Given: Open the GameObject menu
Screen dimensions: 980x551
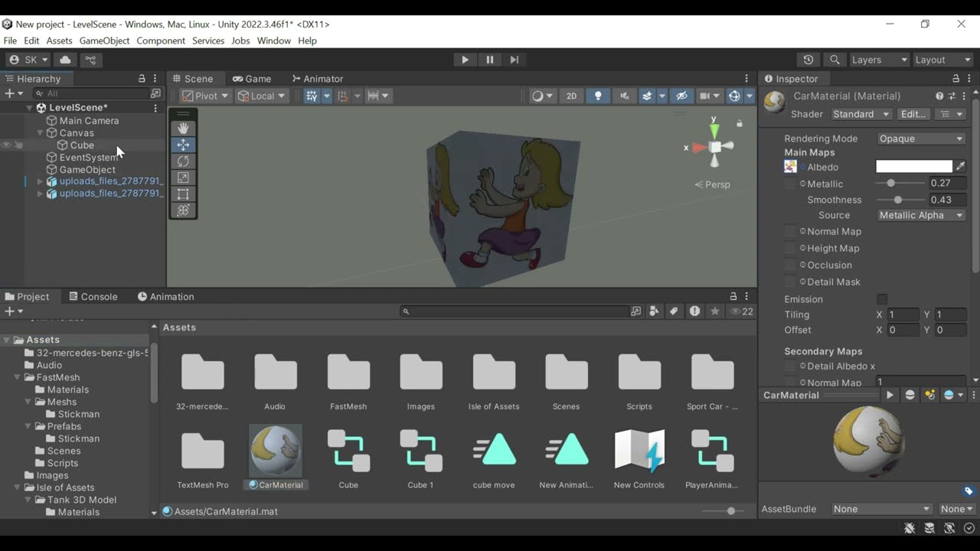Looking at the screenshot, I should click(x=104, y=41).
